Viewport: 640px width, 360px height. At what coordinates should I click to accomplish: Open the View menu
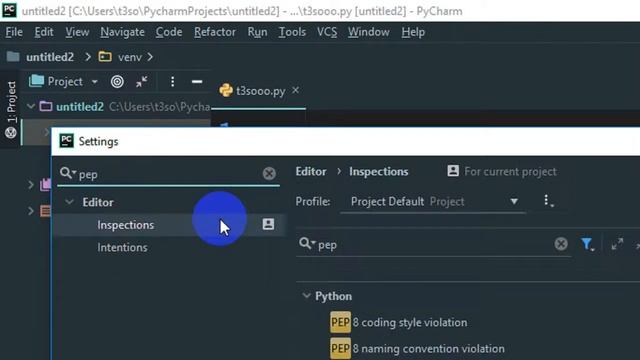(77, 32)
